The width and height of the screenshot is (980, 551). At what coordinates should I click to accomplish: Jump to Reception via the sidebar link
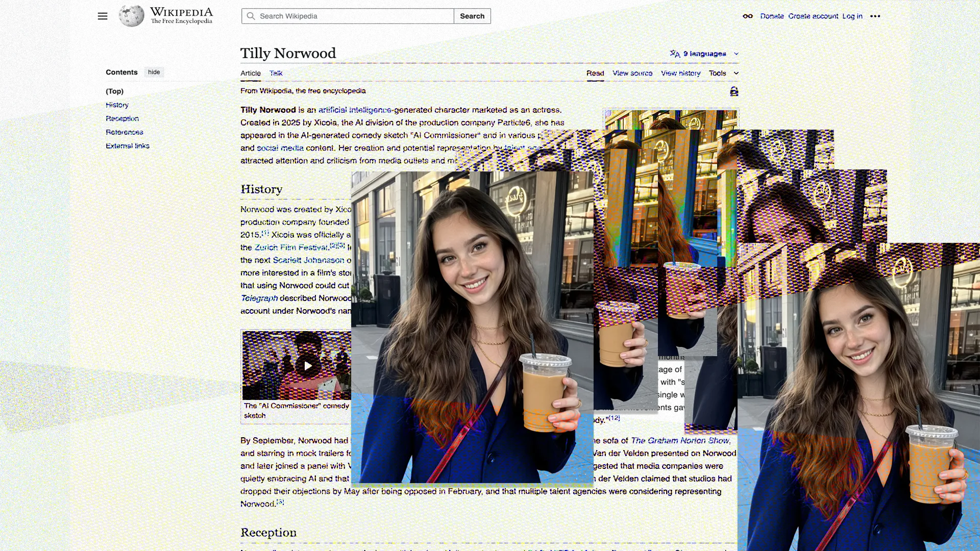click(122, 118)
